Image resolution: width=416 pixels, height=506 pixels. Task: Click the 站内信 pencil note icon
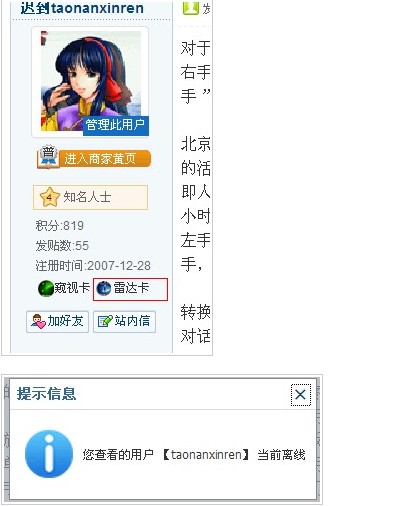pos(105,321)
